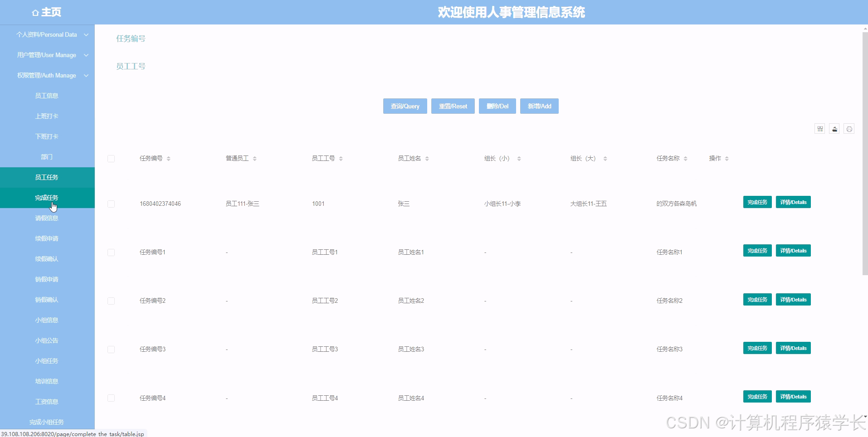The width and height of the screenshot is (868, 437).
Task: Collapse the 个人资料/Personal Data menu
Action: (47, 34)
